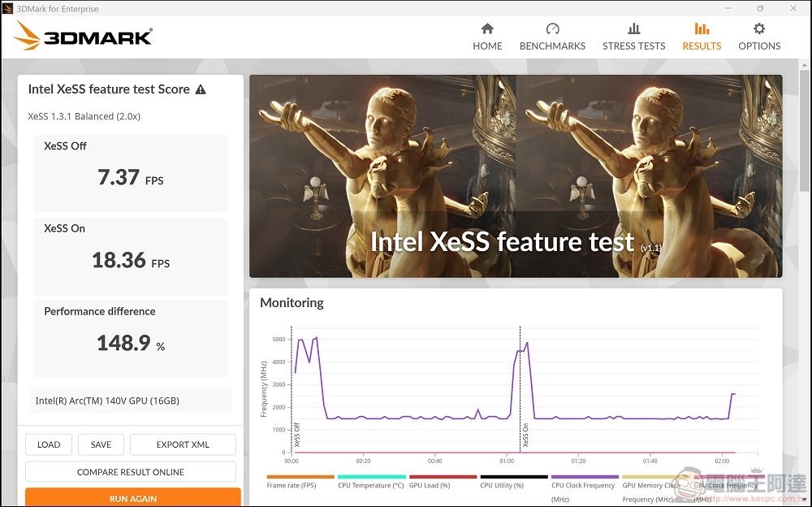This screenshot has width=812, height=507.
Task: Click the EXPORT XML button
Action: click(183, 444)
